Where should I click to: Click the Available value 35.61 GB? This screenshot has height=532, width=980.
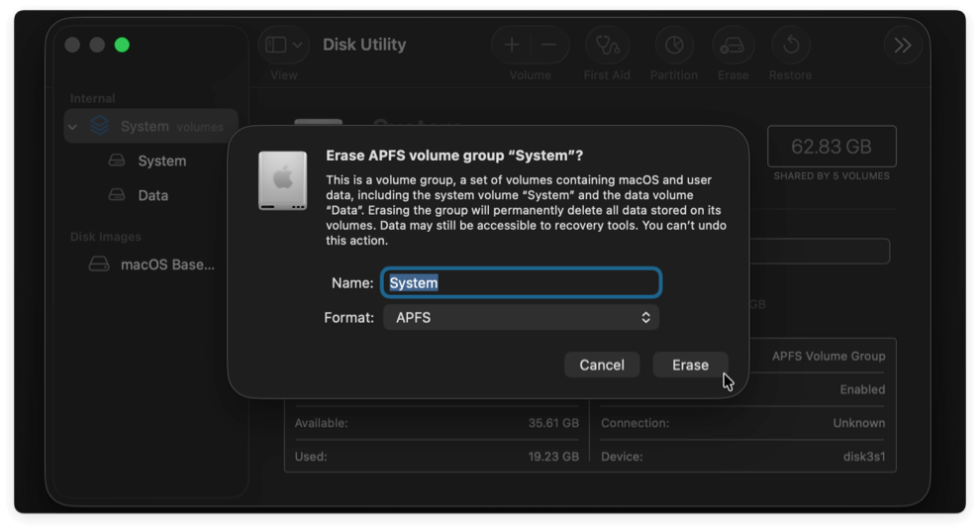coord(553,423)
